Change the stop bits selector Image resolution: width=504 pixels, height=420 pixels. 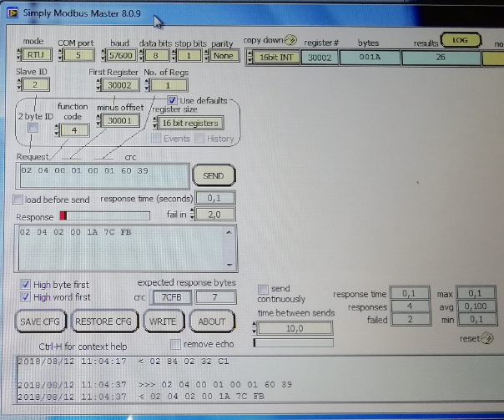tap(187, 55)
